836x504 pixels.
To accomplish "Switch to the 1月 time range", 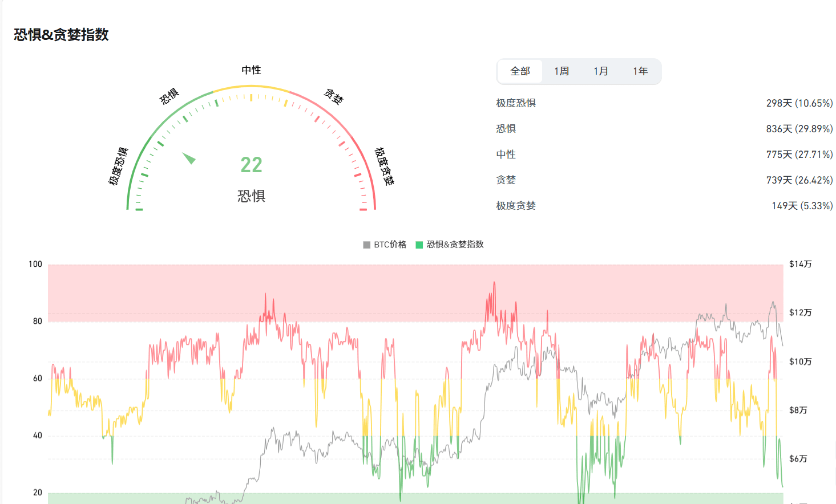I will 601,71.
